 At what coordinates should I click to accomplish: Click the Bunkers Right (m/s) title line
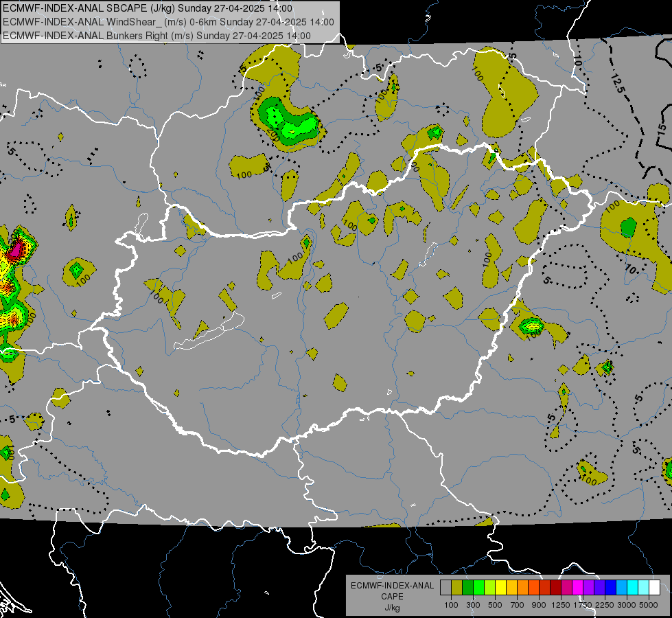tap(157, 36)
